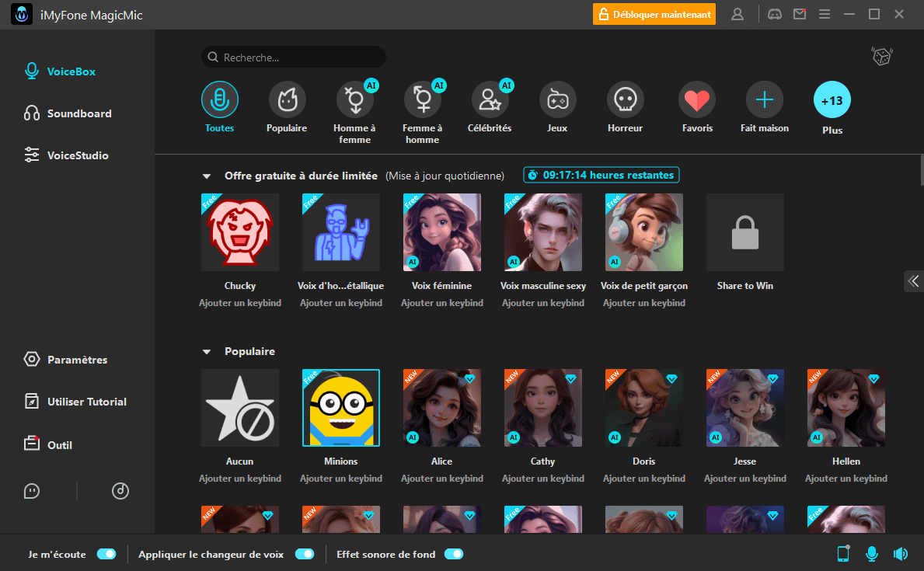Open the Favoris heart category
924x571 pixels.
pyautogui.click(x=697, y=99)
